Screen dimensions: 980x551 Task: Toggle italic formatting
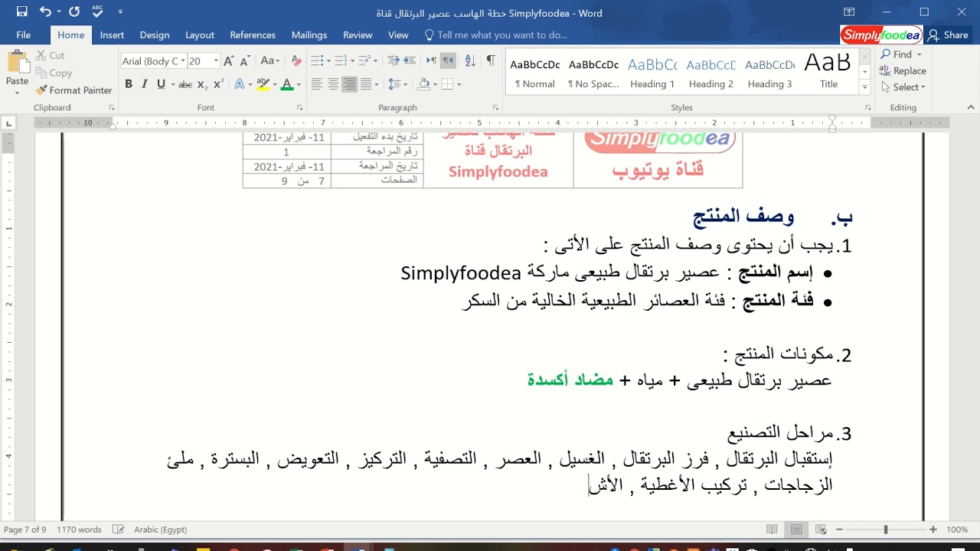point(145,84)
